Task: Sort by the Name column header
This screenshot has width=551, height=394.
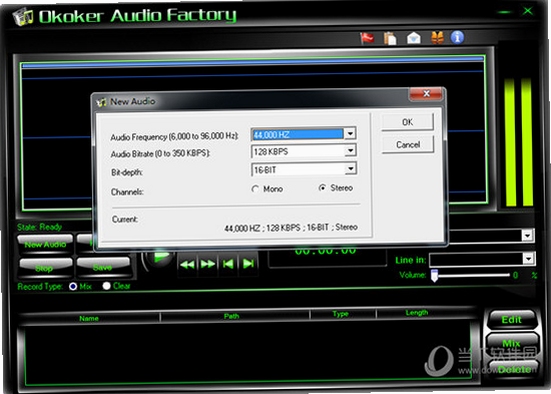Action: [x=89, y=318]
